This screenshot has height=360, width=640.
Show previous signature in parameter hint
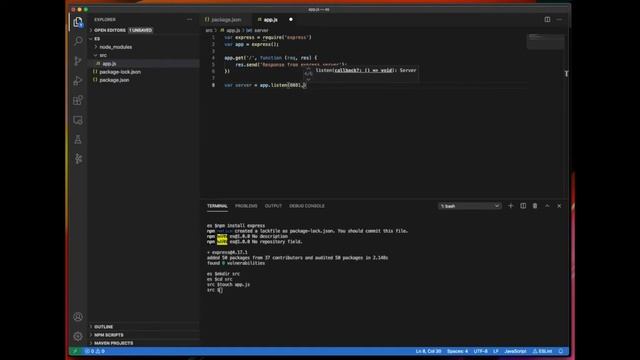[308, 69]
